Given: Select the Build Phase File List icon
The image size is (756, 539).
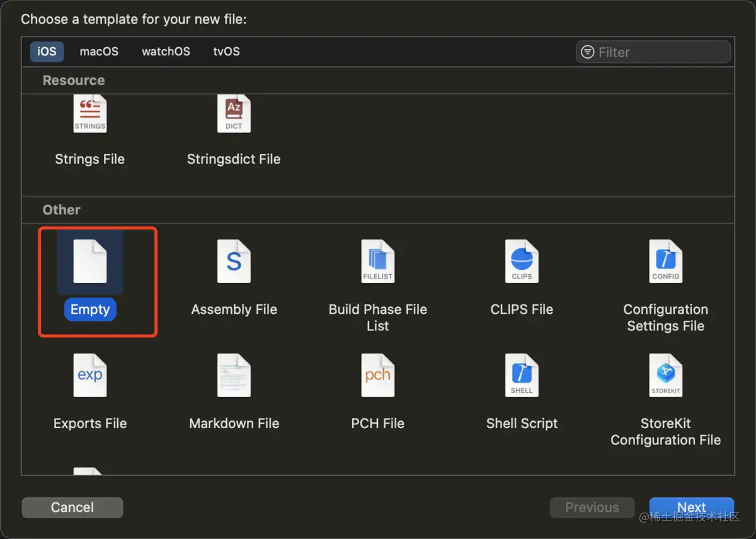Looking at the screenshot, I should point(377,261).
